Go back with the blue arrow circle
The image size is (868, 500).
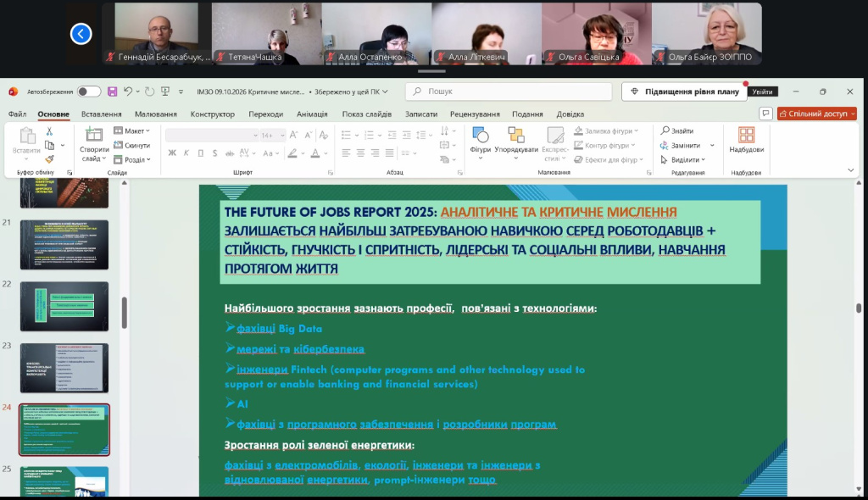81,34
